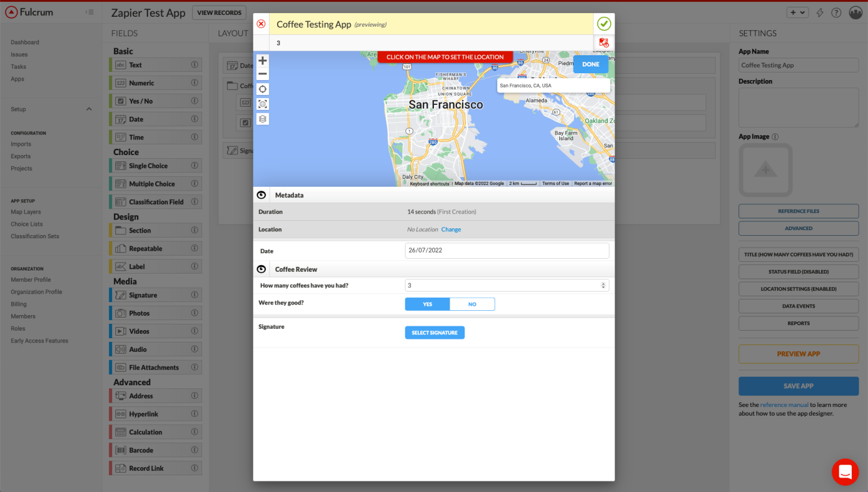The height and width of the screenshot is (492, 868).
Task: Open the help question mark icon
Action: [x=836, y=12]
